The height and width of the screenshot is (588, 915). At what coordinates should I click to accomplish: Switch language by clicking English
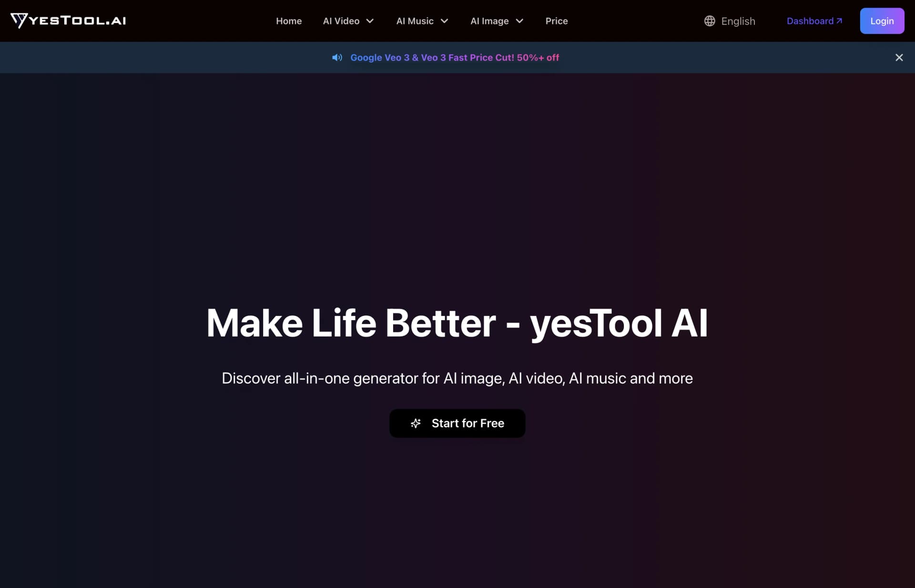point(738,21)
